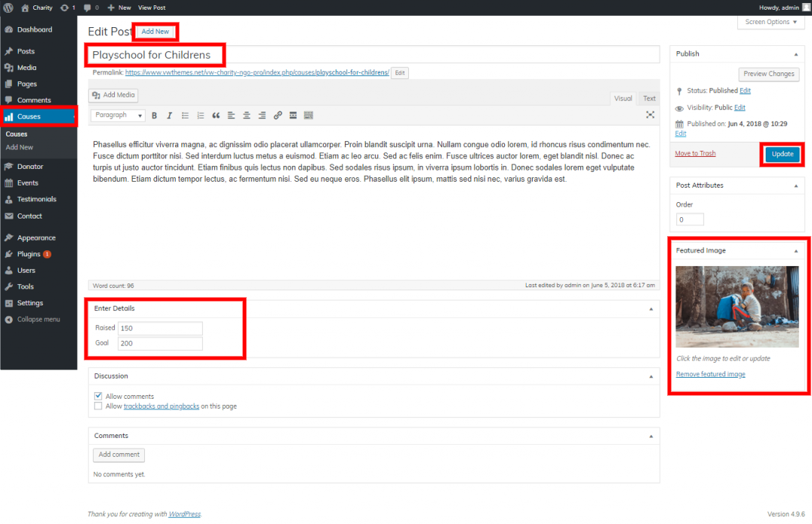Toggle distraction-free fullscreen editor icon
812x524 pixels.
(650, 115)
